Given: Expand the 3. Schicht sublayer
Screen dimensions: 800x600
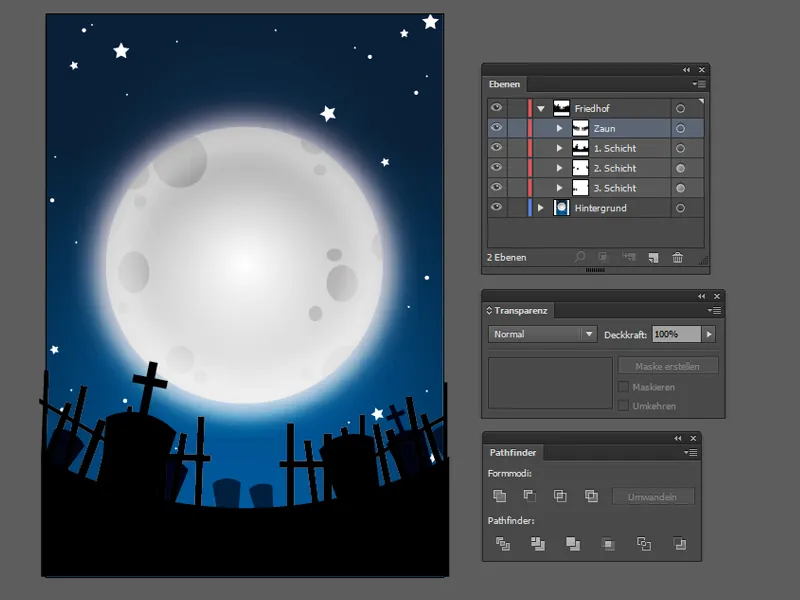Looking at the screenshot, I should pos(559,188).
